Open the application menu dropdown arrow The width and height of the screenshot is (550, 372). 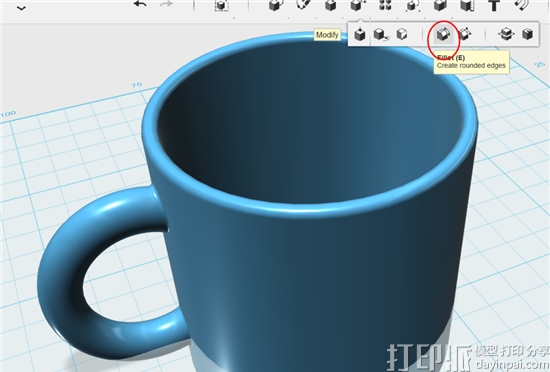click(21, 8)
